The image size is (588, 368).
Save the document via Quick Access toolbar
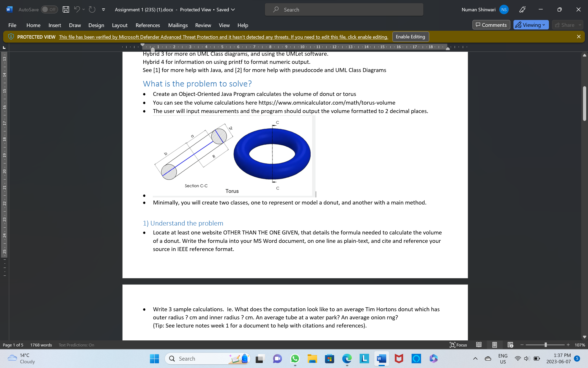65,9
